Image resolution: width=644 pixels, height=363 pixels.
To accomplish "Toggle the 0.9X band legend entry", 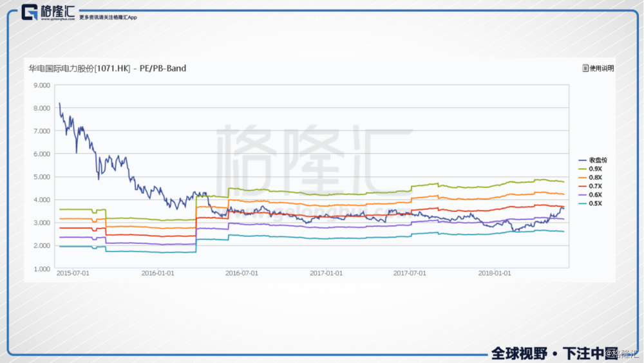I will 595,169.
